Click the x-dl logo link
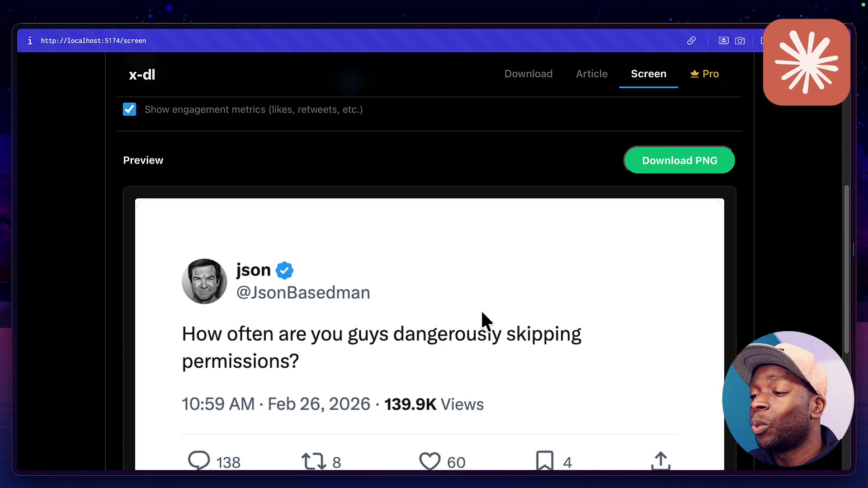This screenshot has width=868, height=488. [142, 75]
